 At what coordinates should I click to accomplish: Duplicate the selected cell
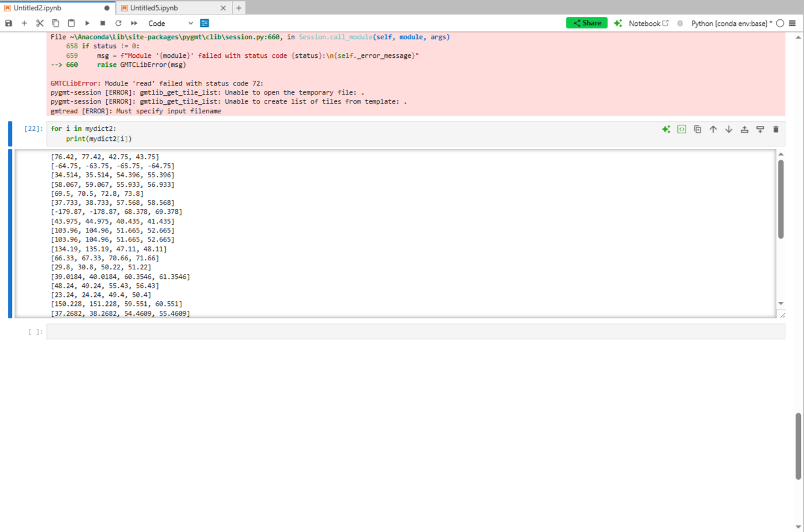click(x=697, y=129)
